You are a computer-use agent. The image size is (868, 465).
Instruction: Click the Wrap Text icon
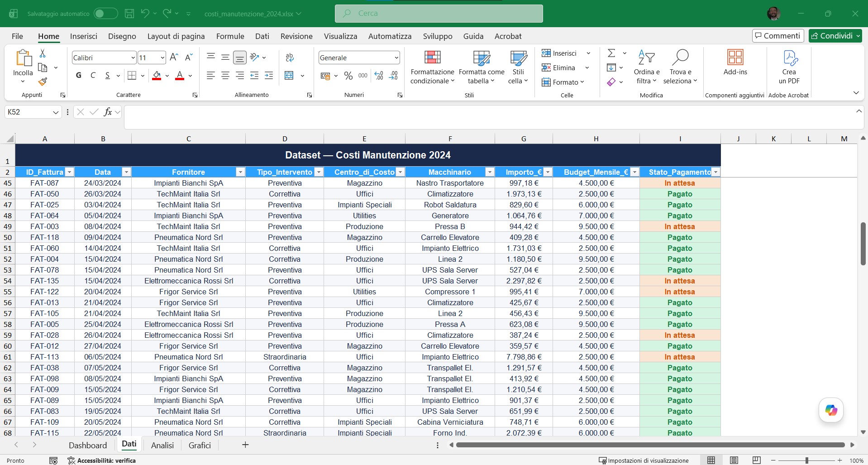pyautogui.click(x=290, y=58)
